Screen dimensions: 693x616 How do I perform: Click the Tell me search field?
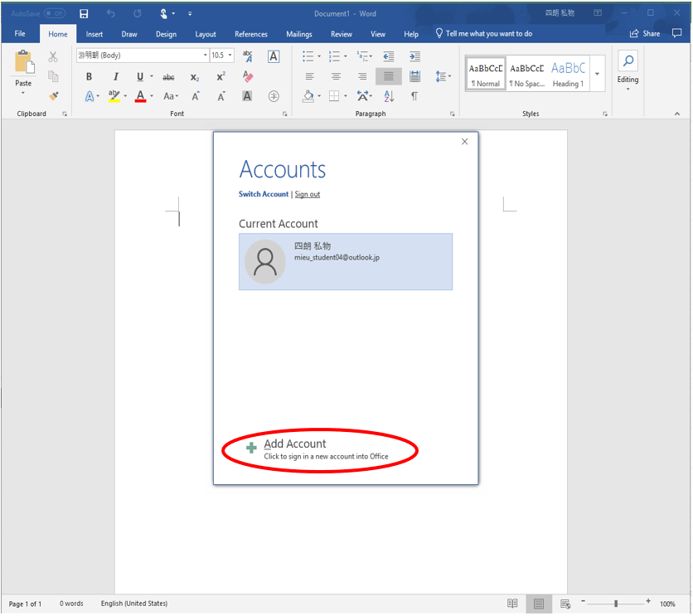click(x=484, y=34)
